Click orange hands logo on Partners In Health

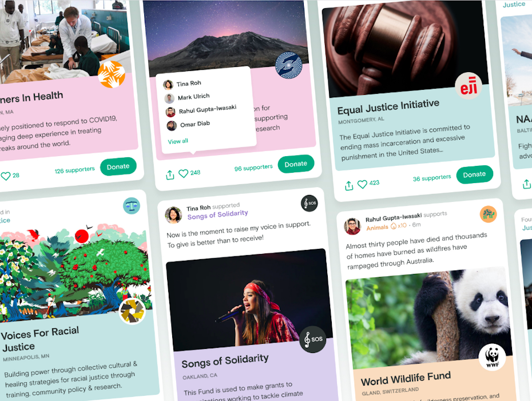(112, 74)
